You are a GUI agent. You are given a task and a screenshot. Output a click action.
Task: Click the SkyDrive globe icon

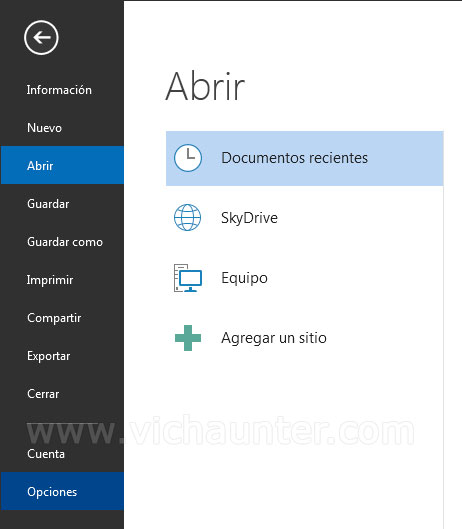point(187,218)
